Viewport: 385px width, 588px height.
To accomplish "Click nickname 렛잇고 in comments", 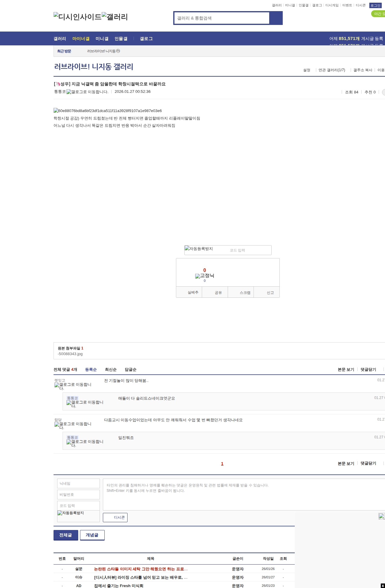I will [60, 380].
